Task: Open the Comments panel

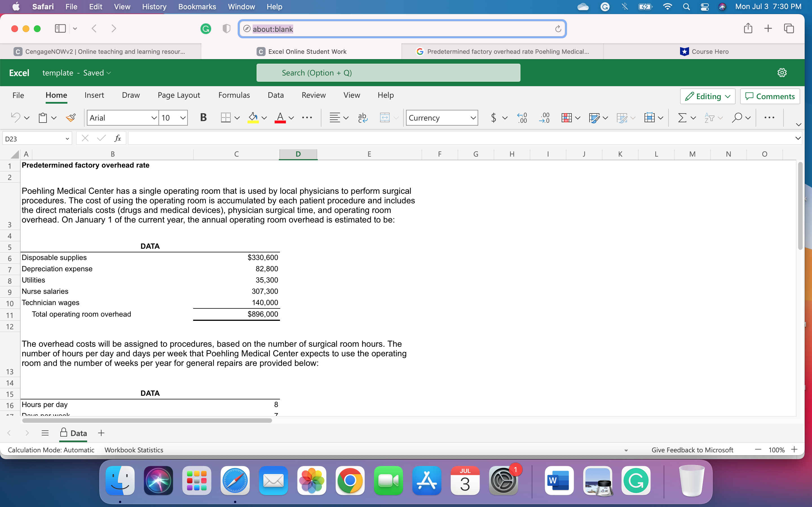Action: click(x=770, y=96)
